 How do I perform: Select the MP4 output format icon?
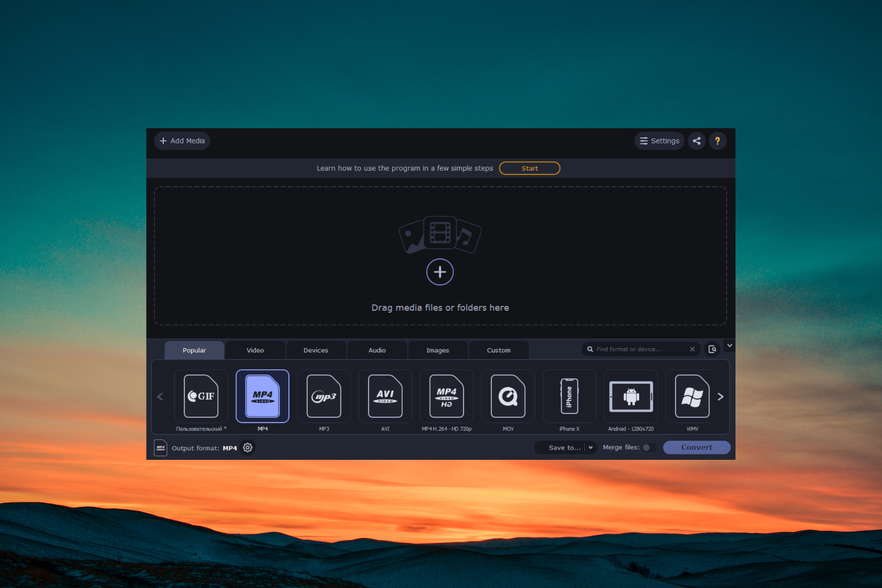pos(261,396)
